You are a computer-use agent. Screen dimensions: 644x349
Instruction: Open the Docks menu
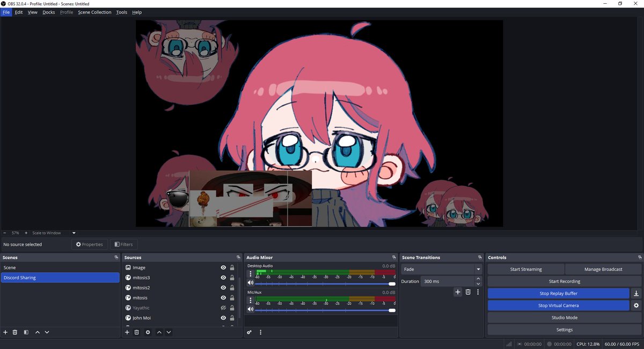coord(49,12)
